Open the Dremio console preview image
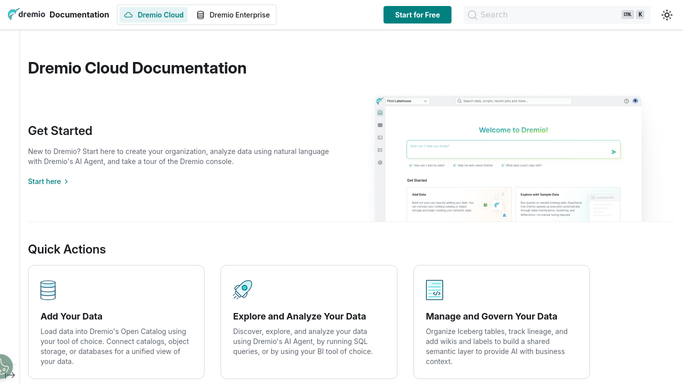The width and height of the screenshot is (683, 384). [508, 158]
